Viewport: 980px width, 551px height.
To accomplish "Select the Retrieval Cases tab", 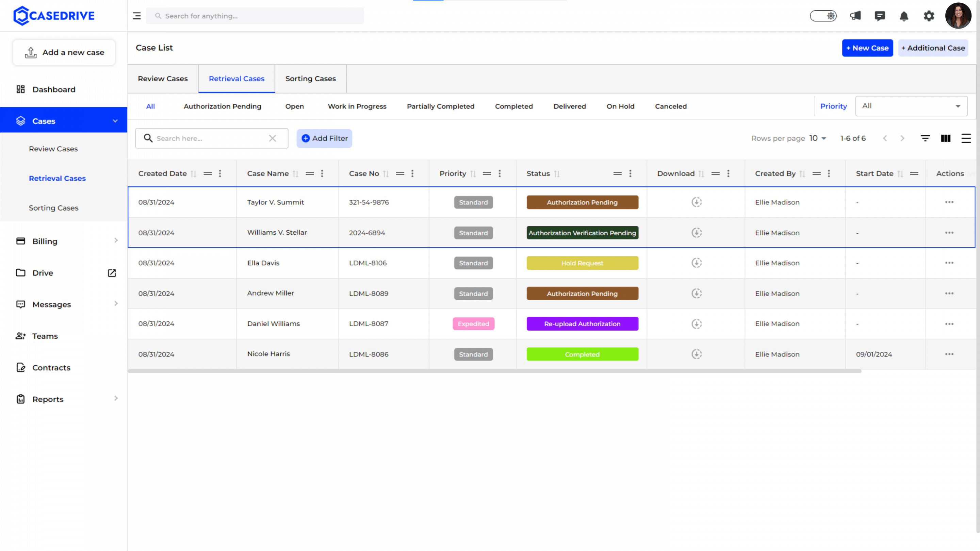I will (236, 79).
